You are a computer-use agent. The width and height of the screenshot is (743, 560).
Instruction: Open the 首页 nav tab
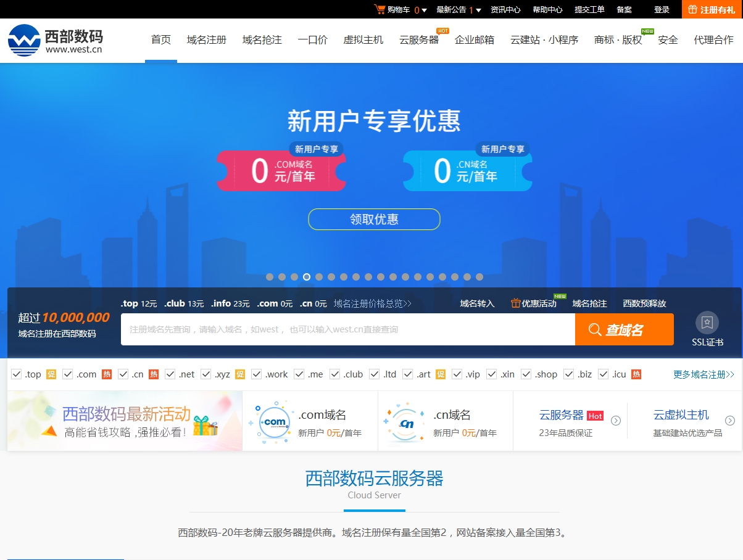coord(161,39)
